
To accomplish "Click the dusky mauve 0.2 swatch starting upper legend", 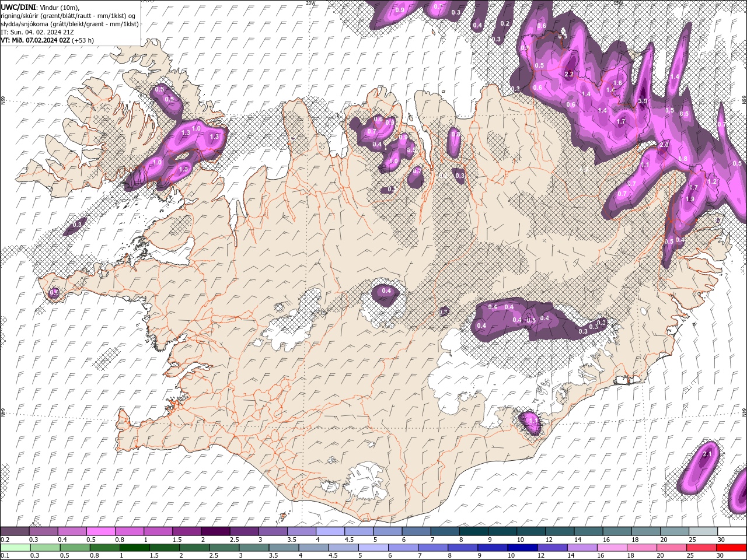I will click(15, 531).
